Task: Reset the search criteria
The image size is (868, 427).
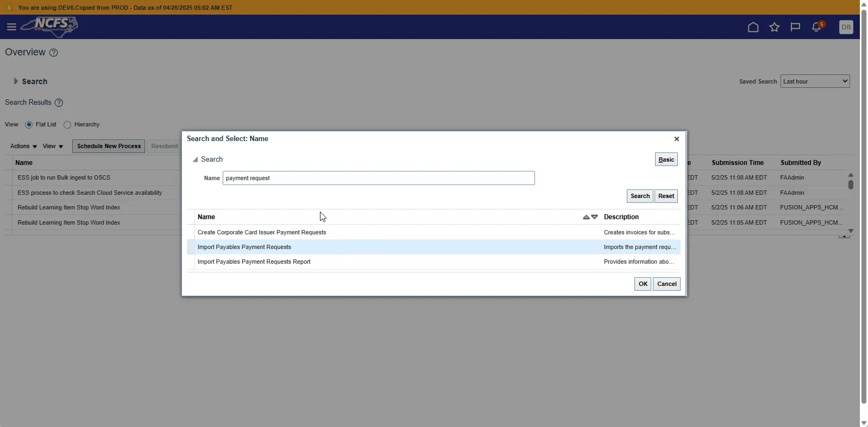Action: (x=666, y=196)
